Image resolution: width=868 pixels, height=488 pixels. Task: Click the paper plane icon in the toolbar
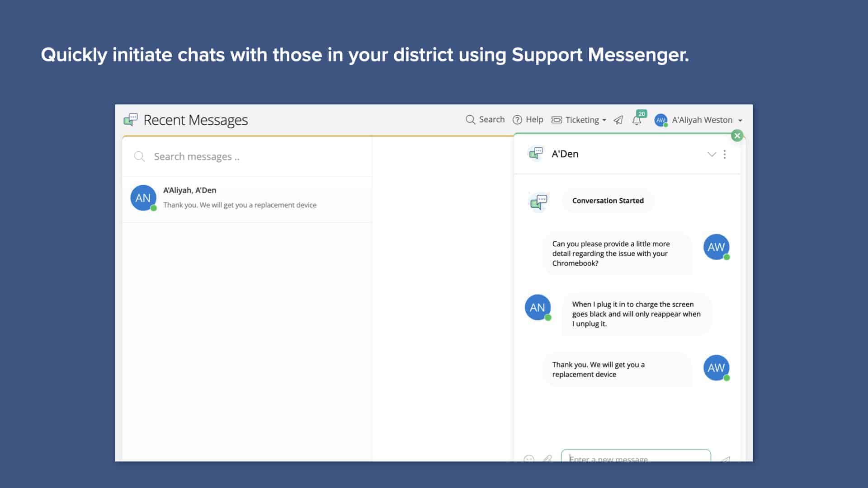pyautogui.click(x=618, y=120)
